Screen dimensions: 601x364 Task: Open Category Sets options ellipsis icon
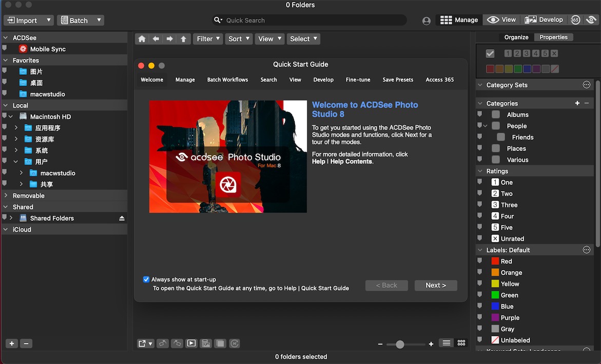click(587, 85)
